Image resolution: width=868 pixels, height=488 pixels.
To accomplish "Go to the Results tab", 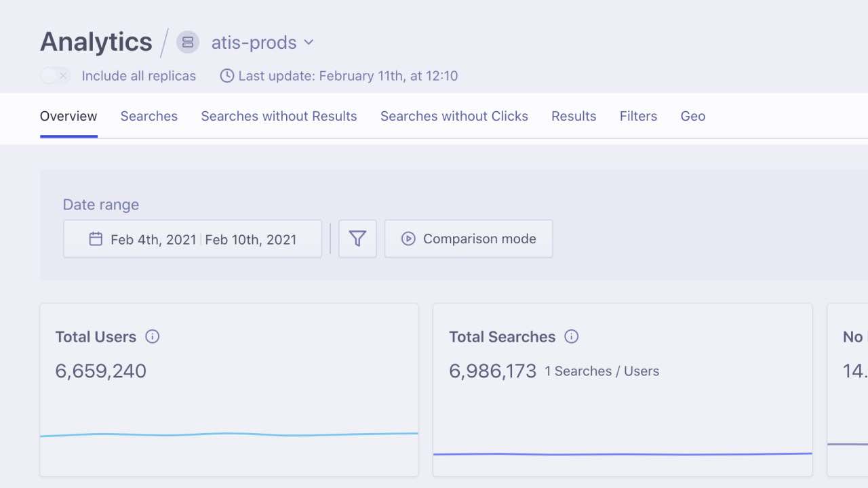I will click(574, 117).
